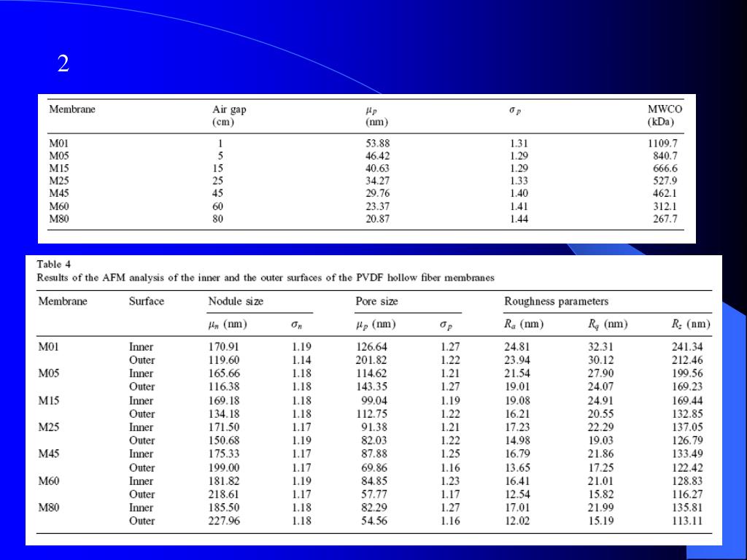Click the 1.44 sigma value
Viewport: 747px width, 560px height.
click(519, 219)
